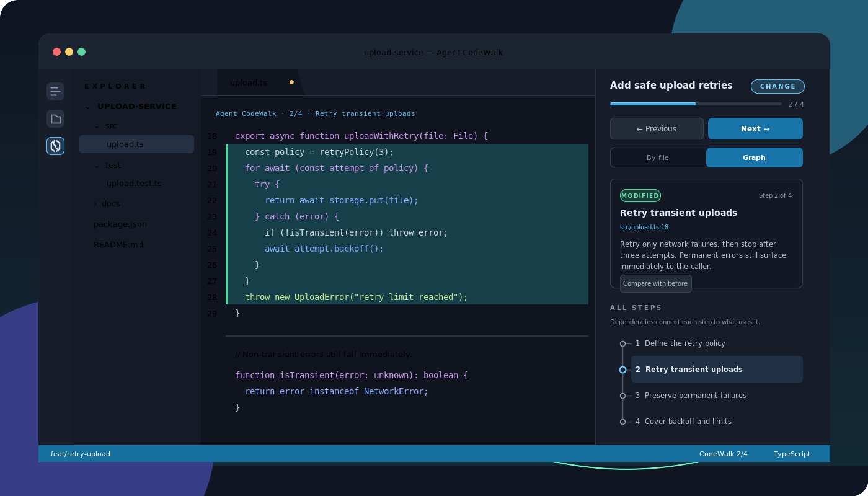Screen dimensions: 868x496
Task: Switch to Graph view
Action: tap(754, 157)
